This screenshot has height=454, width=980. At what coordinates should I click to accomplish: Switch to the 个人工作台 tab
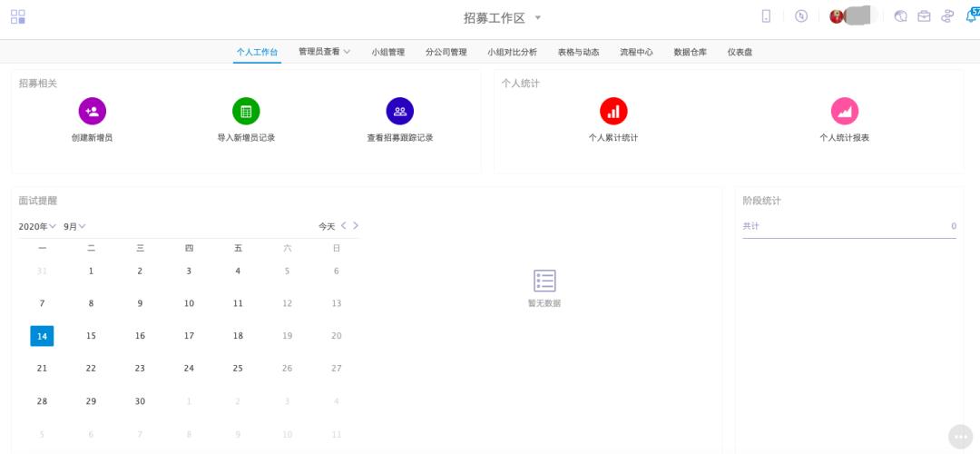pyautogui.click(x=257, y=53)
